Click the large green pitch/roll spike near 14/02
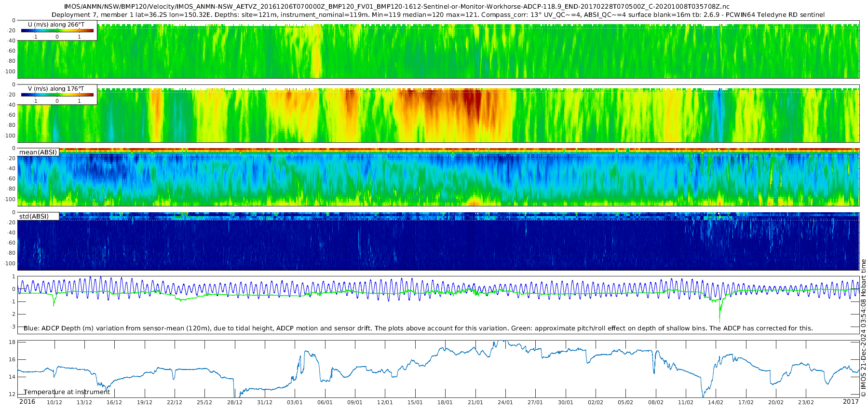 point(719,316)
